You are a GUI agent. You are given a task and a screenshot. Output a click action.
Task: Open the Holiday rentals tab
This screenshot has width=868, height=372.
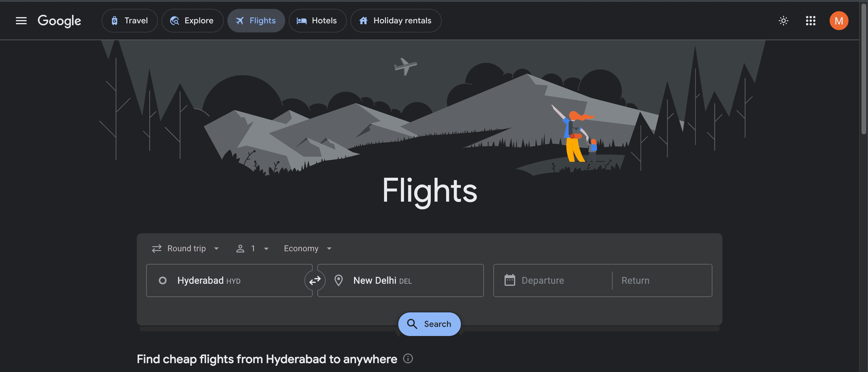pos(396,21)
